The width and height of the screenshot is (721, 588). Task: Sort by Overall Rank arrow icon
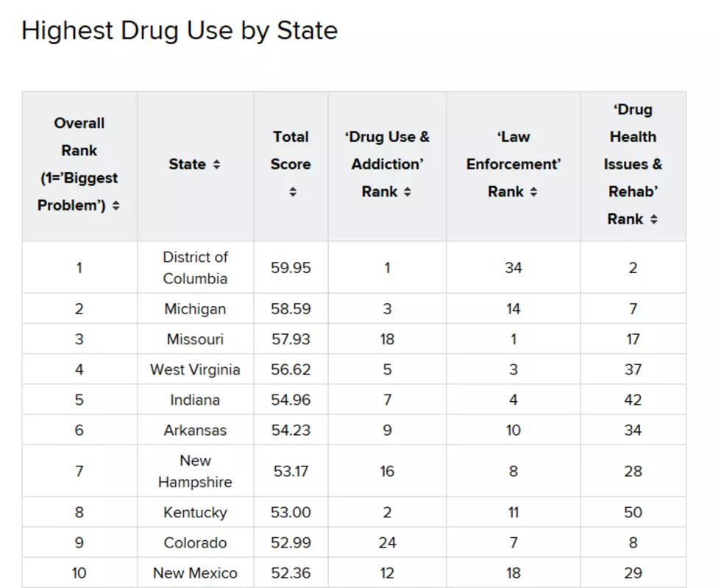click(x=116, y=205)
